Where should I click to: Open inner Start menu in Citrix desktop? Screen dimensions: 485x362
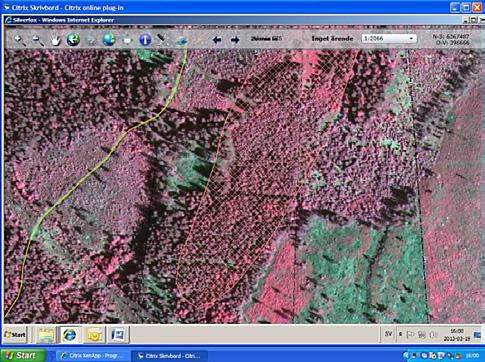click(15, 334)
